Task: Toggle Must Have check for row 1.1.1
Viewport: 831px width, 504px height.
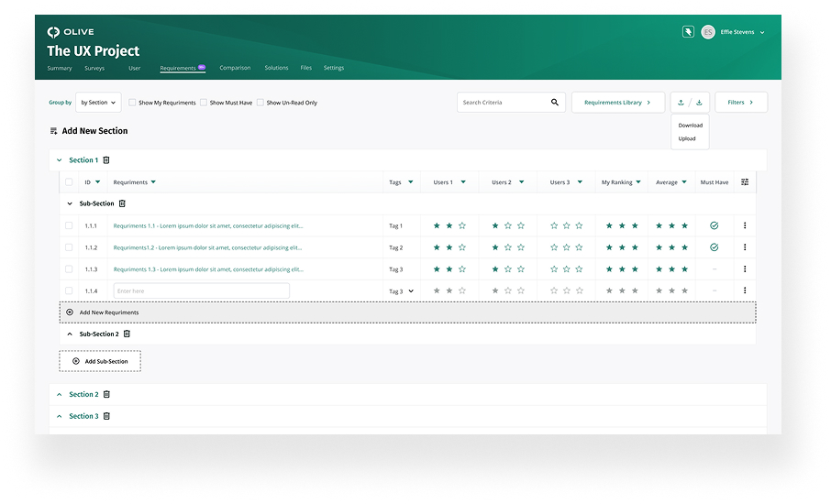Action: (x=714, y=225)
